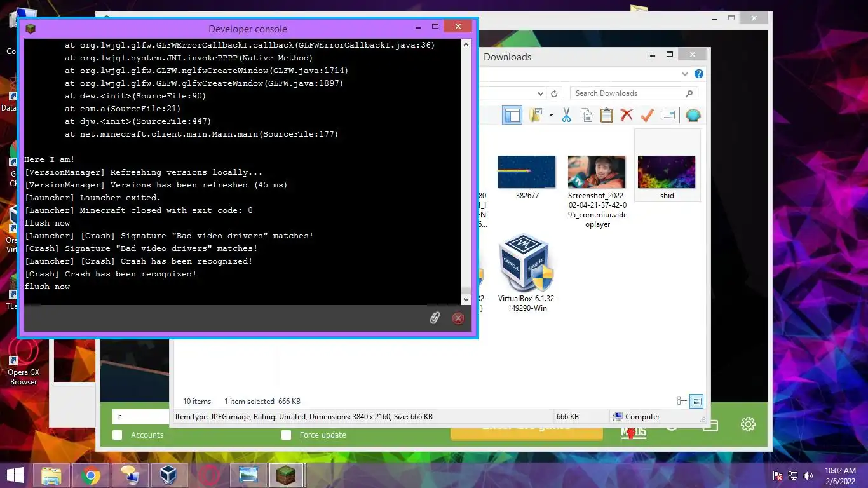This screenshot has width=868, height=488.
Task: Toggle the Accounts checkbox in the launcher
Action: 117,435
